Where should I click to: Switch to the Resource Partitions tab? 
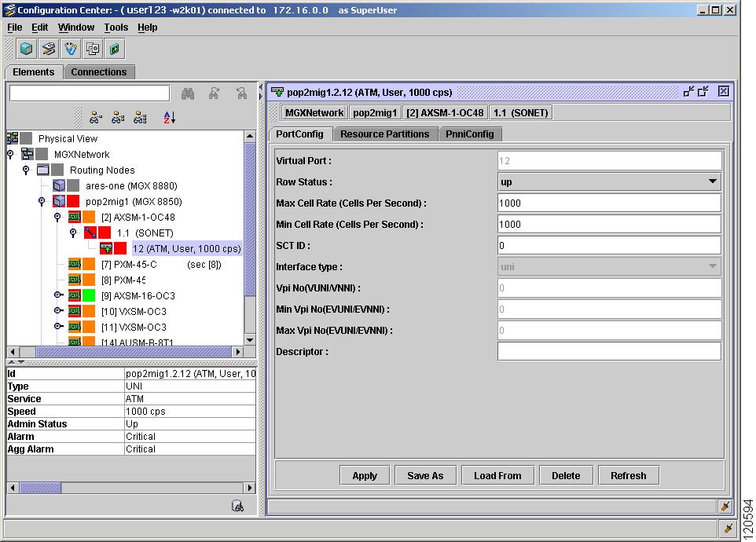[x=385, y=134]
